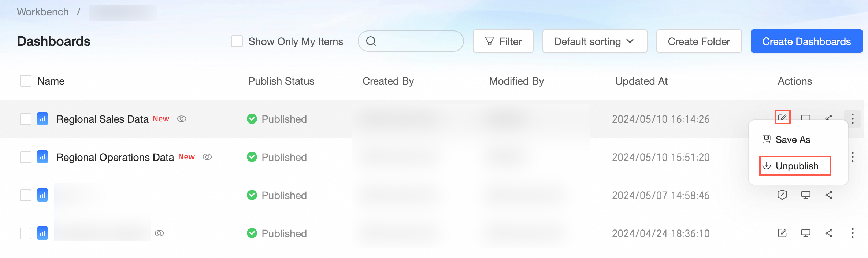Open more actions for Regional Operations Data
Image resolution: width=868 pixels, height=258 pixels.
pos(853,157)
